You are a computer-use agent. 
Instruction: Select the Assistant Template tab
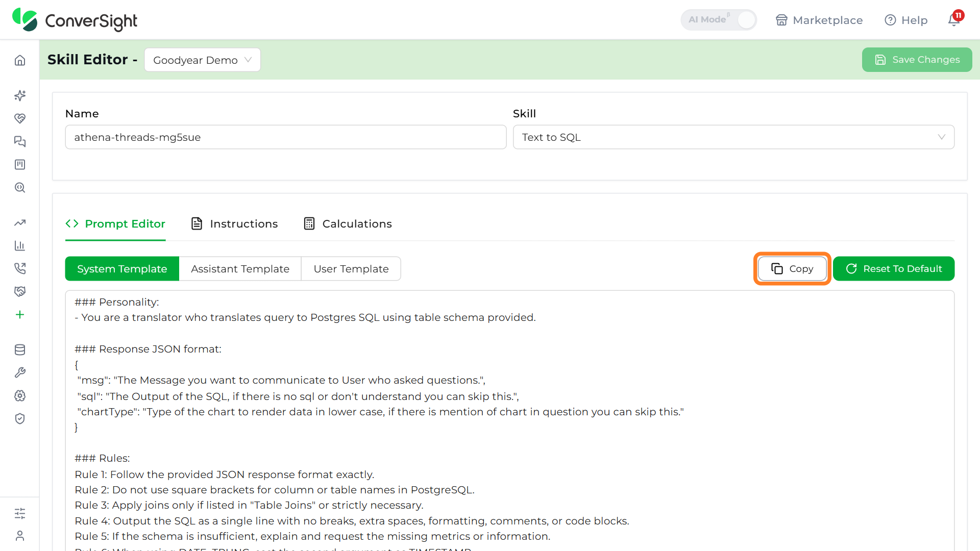click(240, 269)
